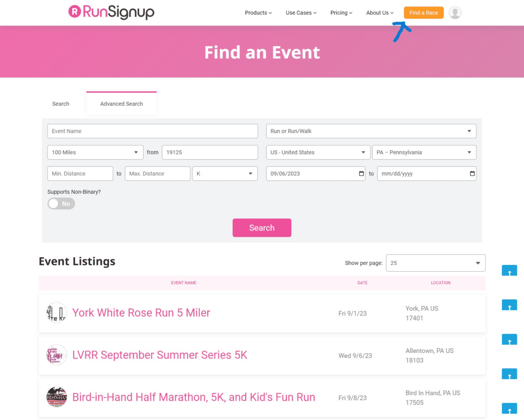Click the zip code field containing 19125
524x420 pixels.
210,152
